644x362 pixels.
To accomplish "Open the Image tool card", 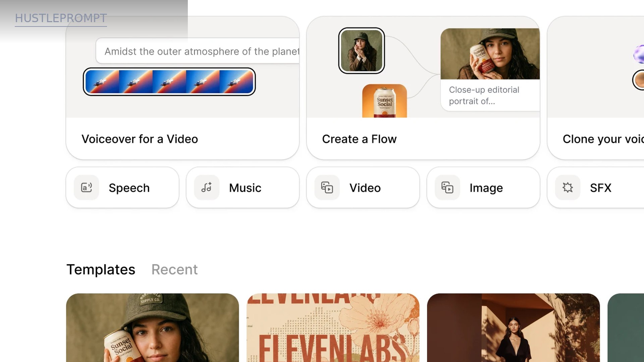I will (x=483, y=187).
